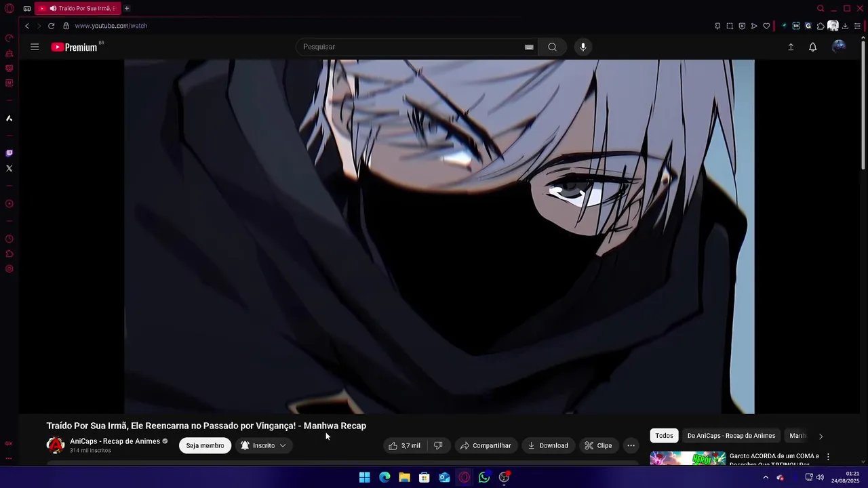Click the browser search tabs magnifier
868x488 pixels.
point(821,8)
